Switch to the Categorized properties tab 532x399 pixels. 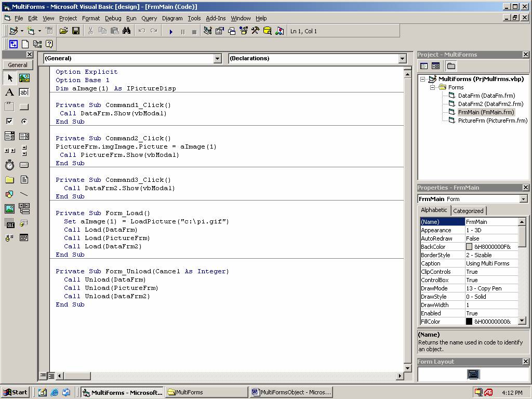[x=468, y=210]
